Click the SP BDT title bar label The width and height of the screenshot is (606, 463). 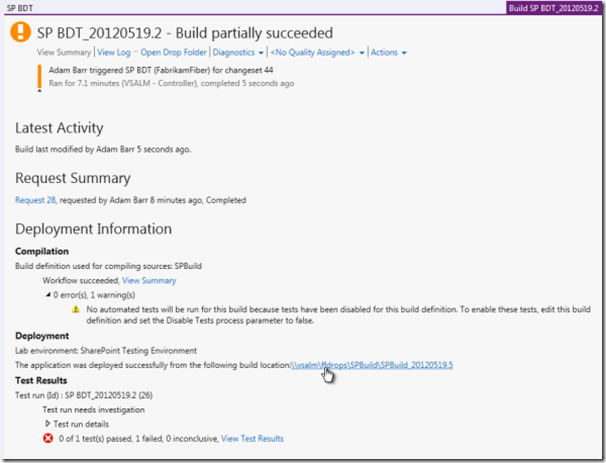pos(21,7)
